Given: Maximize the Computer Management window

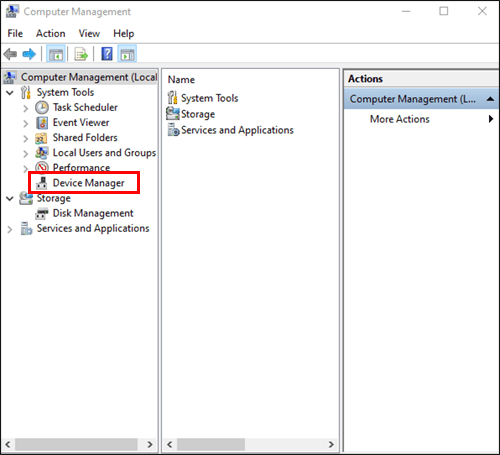Looking at the screenshot, I should pos(444,11).
